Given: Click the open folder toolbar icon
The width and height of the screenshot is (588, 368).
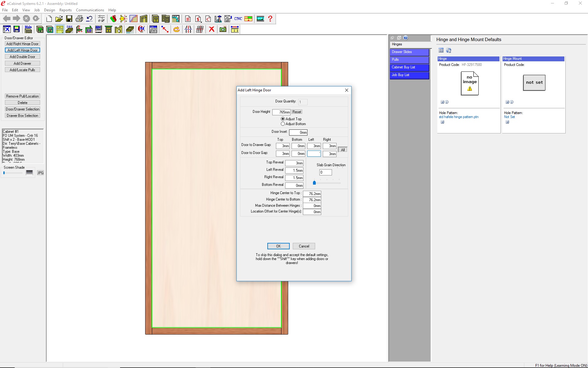Looking at the screenshot, I should 59,19.
